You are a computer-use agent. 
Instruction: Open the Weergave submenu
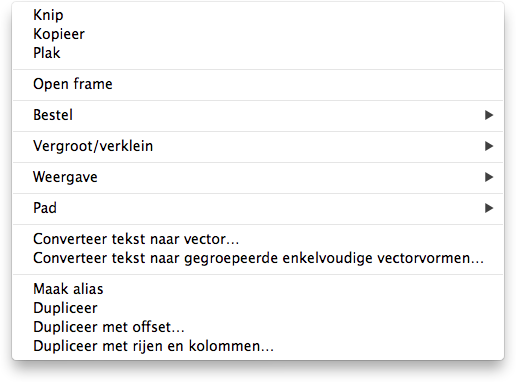(x=258, y=177)
